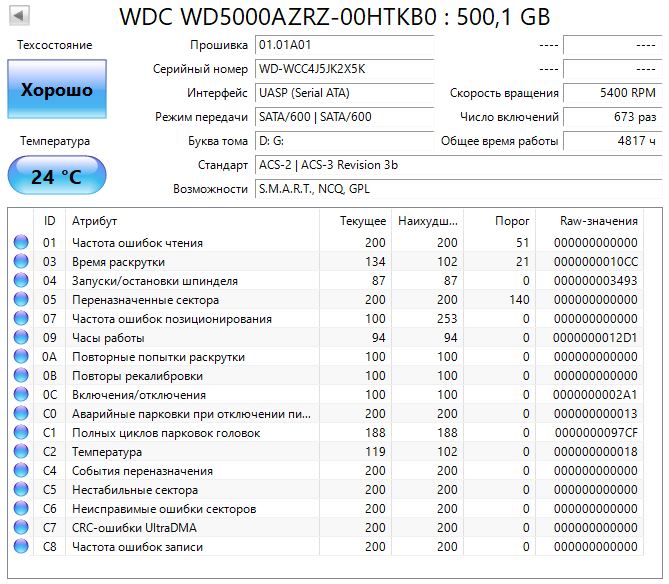This screenshot has width=669, height=584.
Task: Select the CRC-ошибки UltraDMA attribute name
Action: click(134, 528)
